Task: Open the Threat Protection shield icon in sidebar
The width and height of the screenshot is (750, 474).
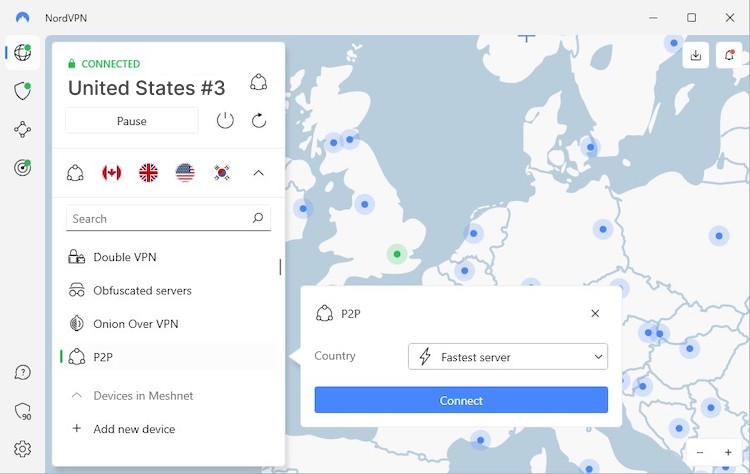Action: coord(22,91)
